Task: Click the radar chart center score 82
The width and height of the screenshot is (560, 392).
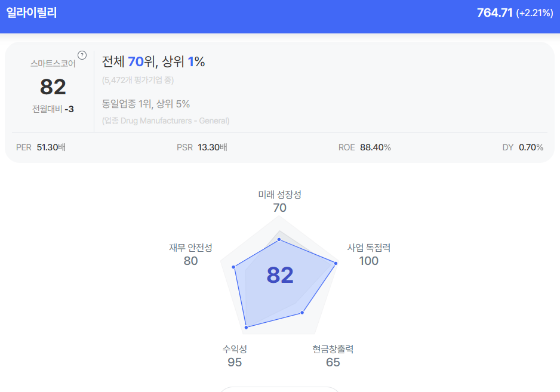Action: pos(280,275)
